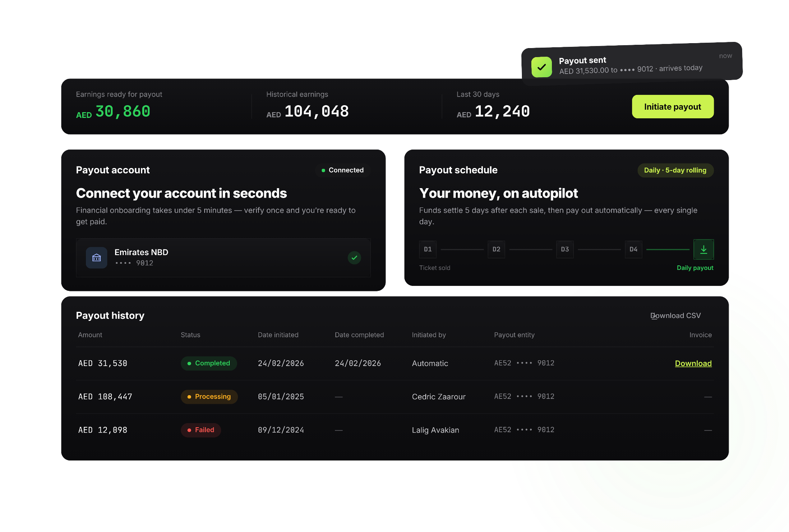Click the Emirates NBD account name
Image resolution: width=789 pixels, height=532 pixels.
click(x=141, y=252)
